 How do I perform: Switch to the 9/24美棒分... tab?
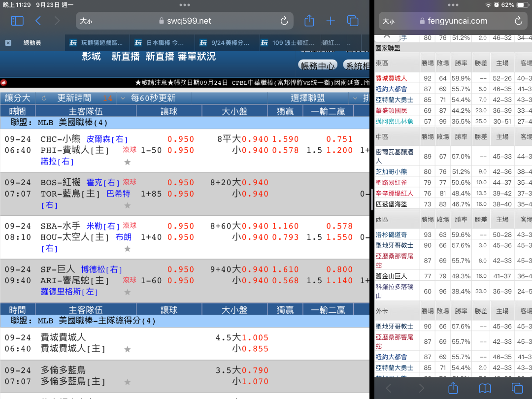point(228,43)
